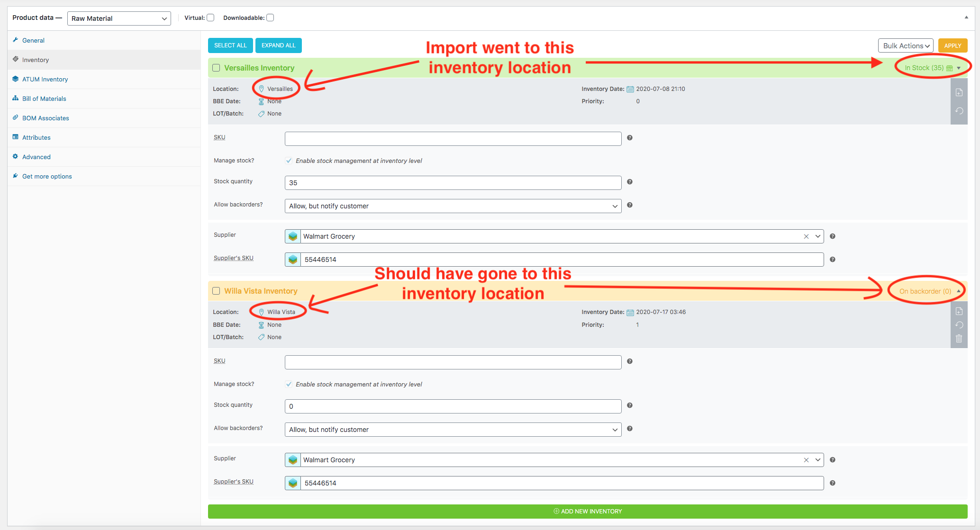Open the calendar icon beside Inventory Date 2020-07-08

pyautogui.click(x=630, y=89)
